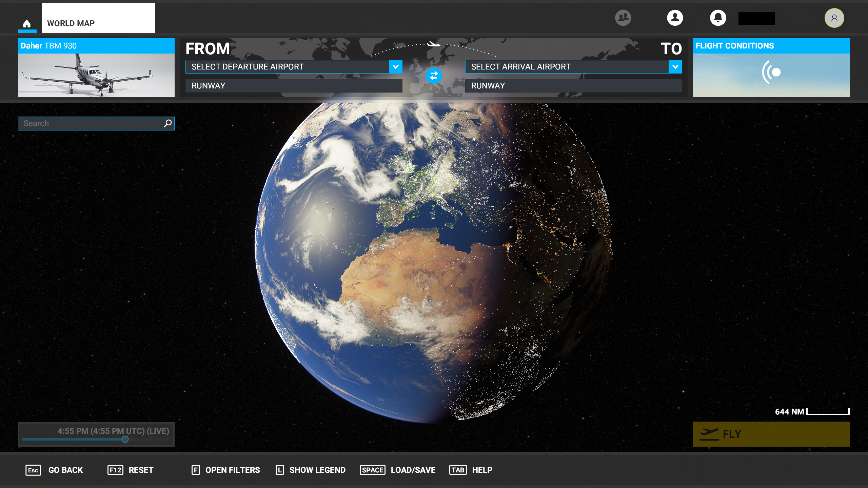
Task: Click the SPACE key icon
Action: [373, 470]
